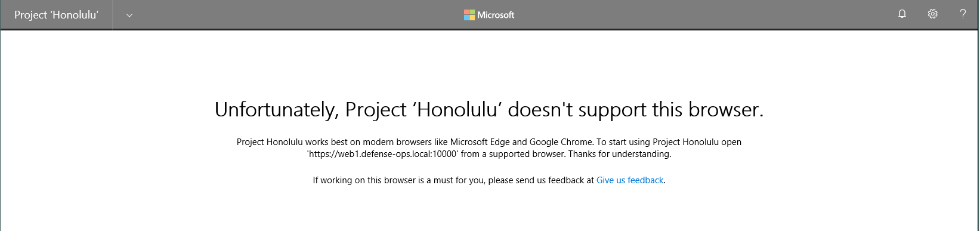This screenshot has width=980, height=231.
Task: Click the help question mark icon
Action: coord(963,14)
